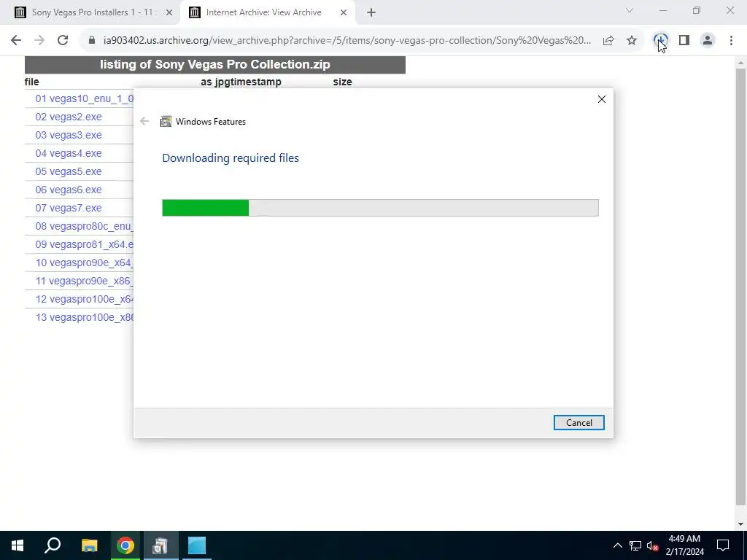
Task: Open 09 vegaspro81_x64 link
Action: 85,244
